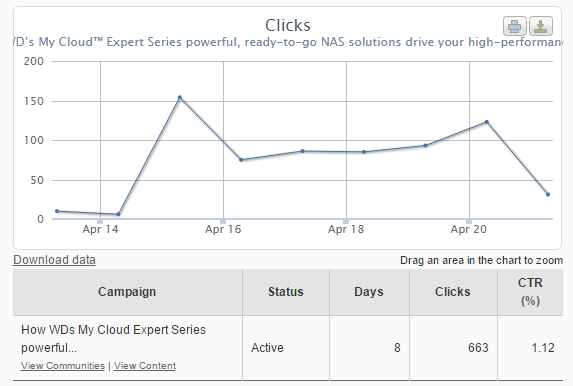
Task: Click the Status column header
Action: pyautogui.click(x=286, y=292)
